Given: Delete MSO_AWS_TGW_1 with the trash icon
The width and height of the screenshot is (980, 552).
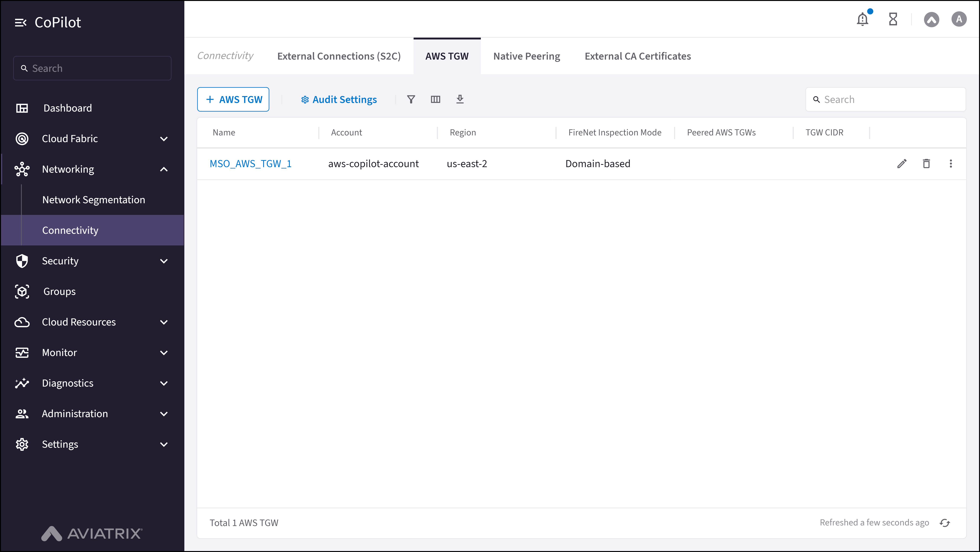Looking at the screenshot, I should [926, 163].
